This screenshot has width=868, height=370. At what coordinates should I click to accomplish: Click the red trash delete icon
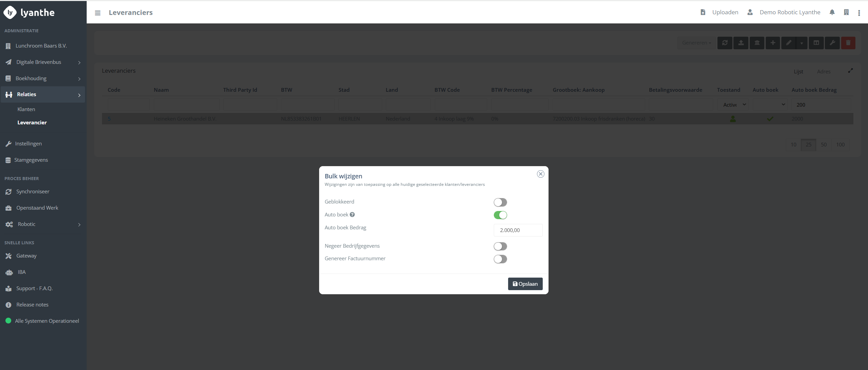(x=848, y=43)
